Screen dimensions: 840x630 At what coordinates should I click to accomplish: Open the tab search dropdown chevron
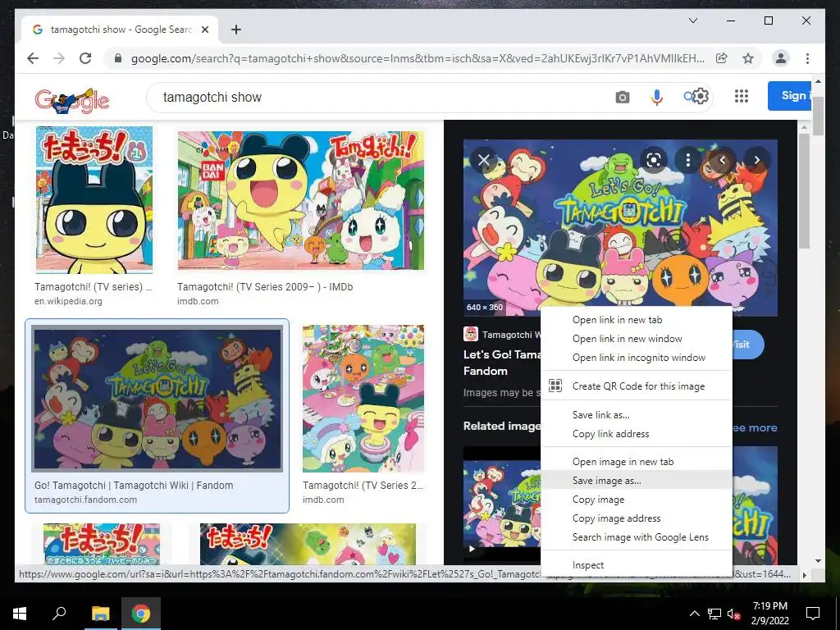pyautogui.click(x=692, y=21)
